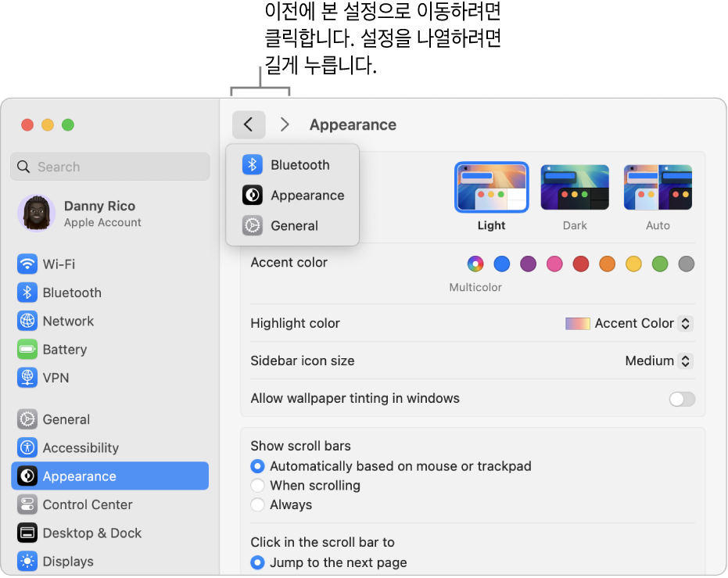This screenshot has height=578, width=728.
Task: Pick the Multicolor accent color
Action: click(475, 264)
